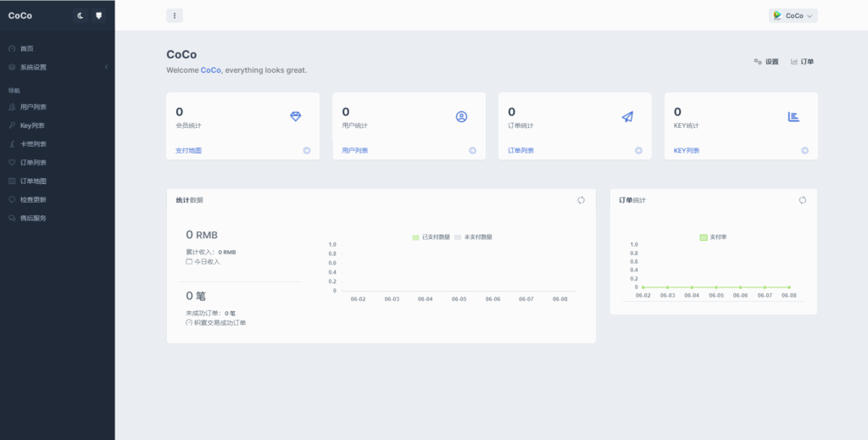868x440 pixels.
Task: Click the 导航 section label in the sidebar
Action: pos(14,90)
